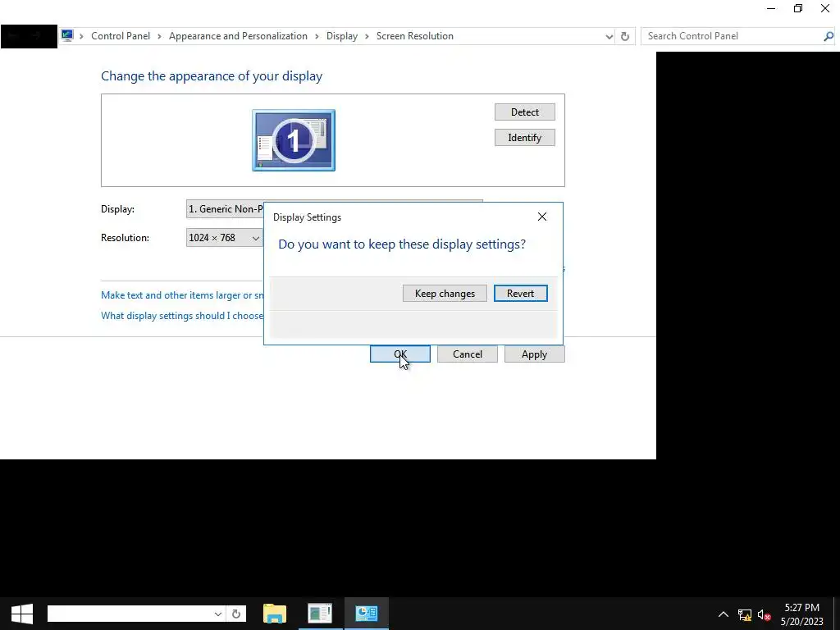The image size is (840, 630).
Task: Open File Explorer from taskbar
Action: tap(275, 614)
